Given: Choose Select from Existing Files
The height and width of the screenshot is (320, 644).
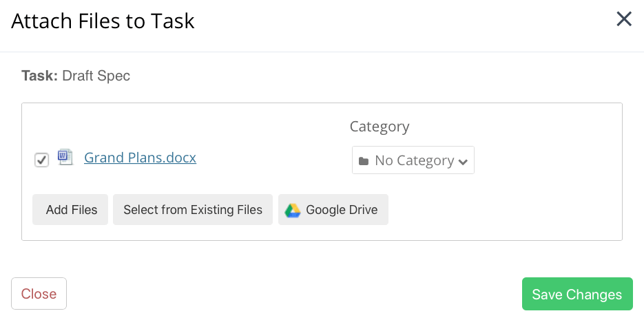Looking at the screenshot, I should 193,210.
